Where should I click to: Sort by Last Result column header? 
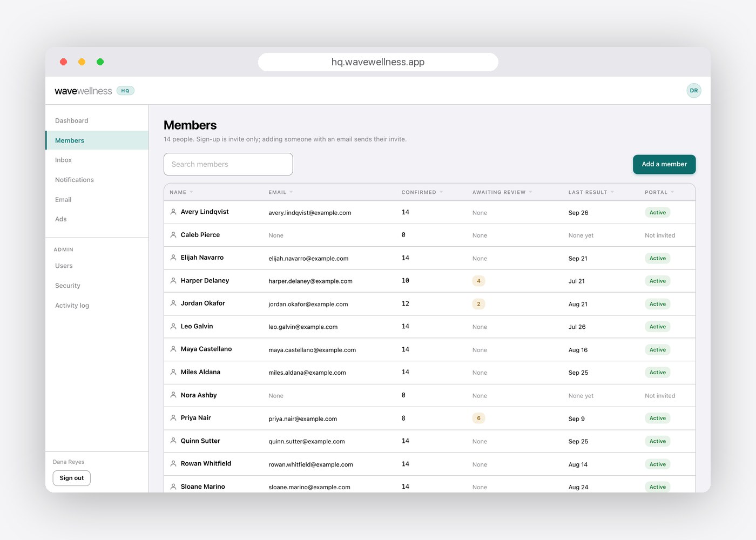591,192
